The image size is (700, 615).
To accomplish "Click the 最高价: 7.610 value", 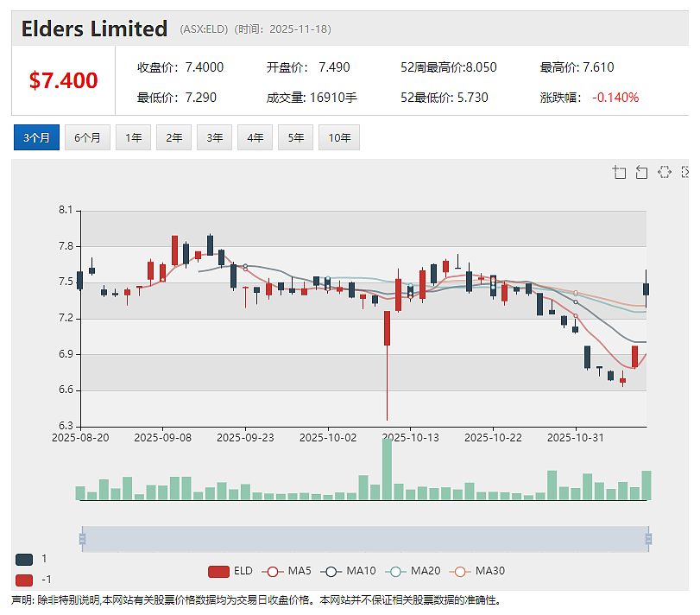I will (x=577, y=67).
